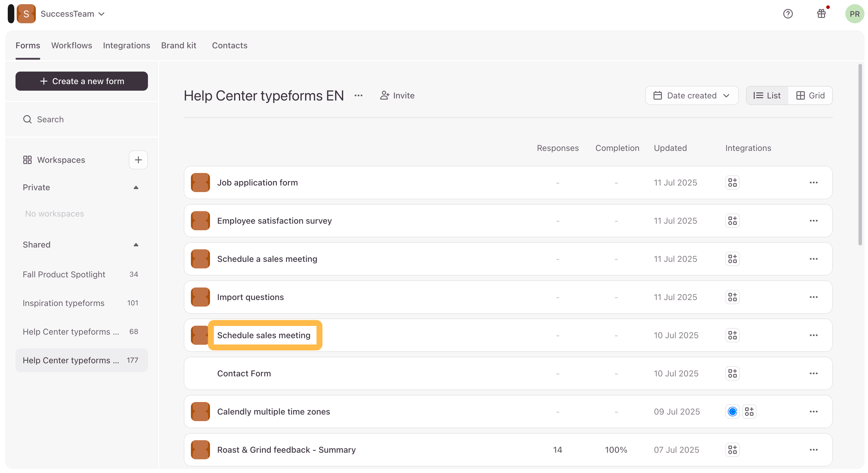Open the Schedule sales meeting form
This screenshot has height=473, width=868.
[x=264, y=335]
